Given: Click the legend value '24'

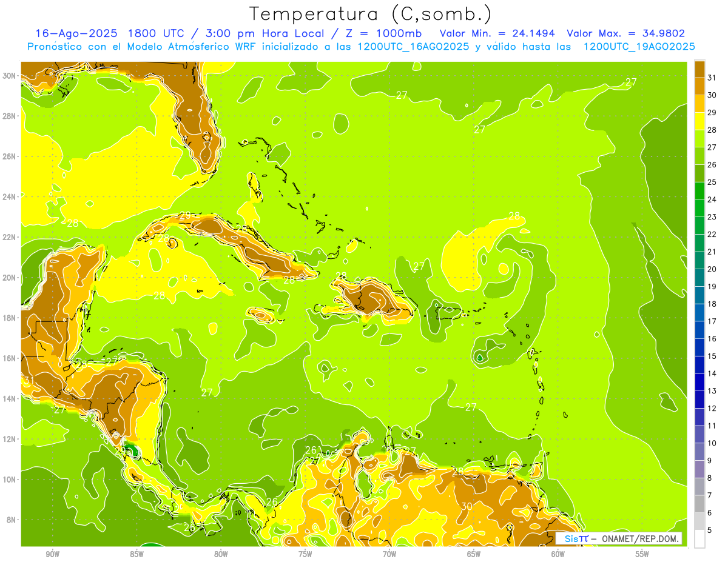Looking at the screenshot, I should 712,199.
